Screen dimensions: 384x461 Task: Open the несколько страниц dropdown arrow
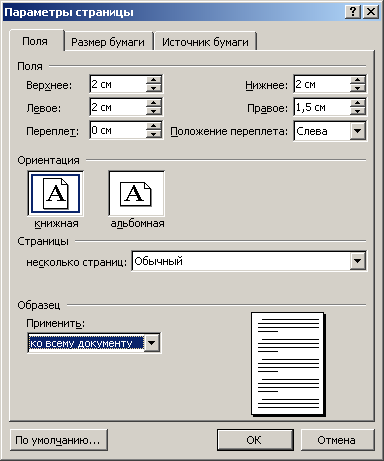[x=358, y=261]
